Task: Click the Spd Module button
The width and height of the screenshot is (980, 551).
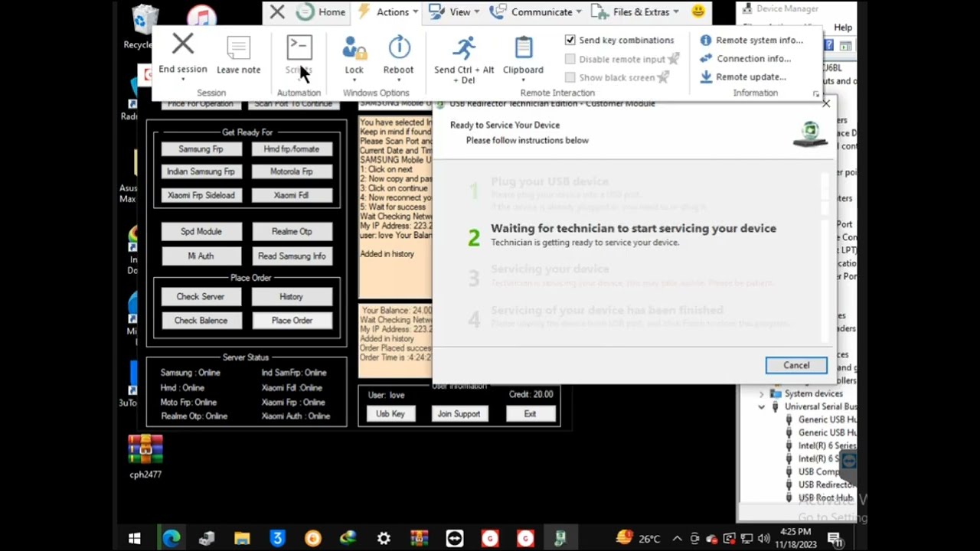Action: tap(201, 231)
